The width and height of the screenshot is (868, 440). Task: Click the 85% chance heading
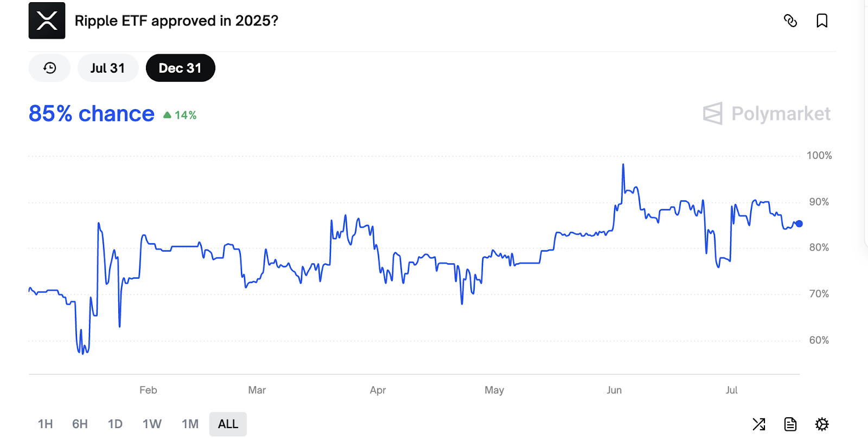91,114
